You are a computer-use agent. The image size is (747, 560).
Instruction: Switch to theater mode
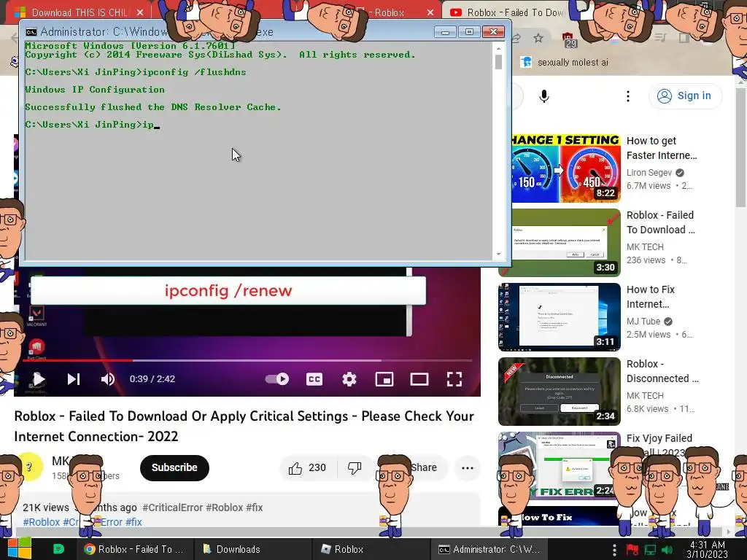pos(419,379)
